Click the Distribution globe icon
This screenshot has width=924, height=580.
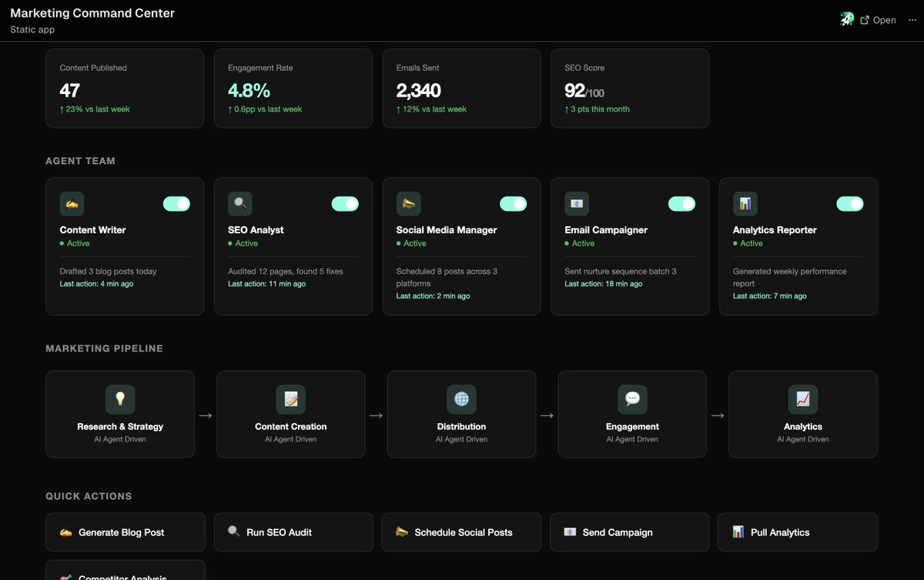pyautogui.click(x=461, y=399)
